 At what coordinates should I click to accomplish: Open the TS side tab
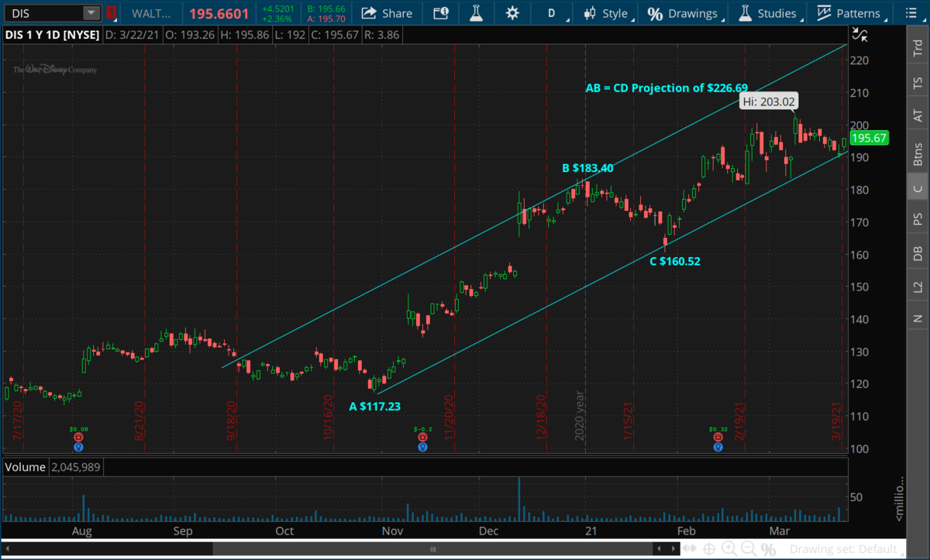[918, 82]
